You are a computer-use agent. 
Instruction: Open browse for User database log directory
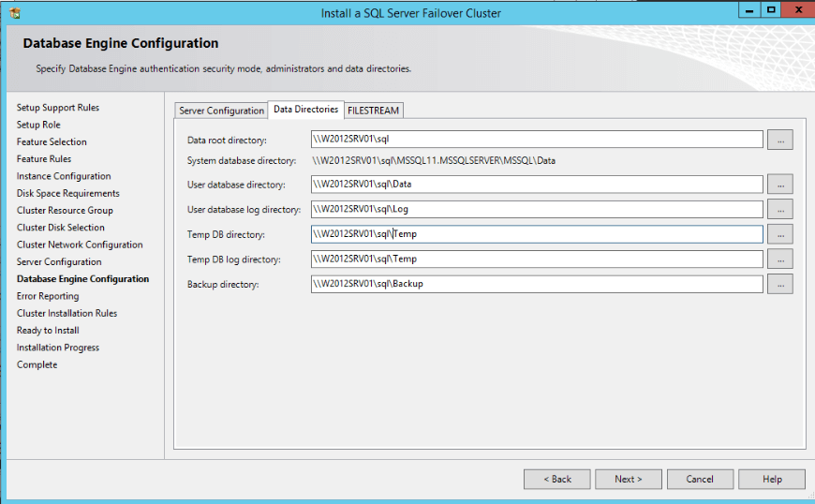coord(779,209)
